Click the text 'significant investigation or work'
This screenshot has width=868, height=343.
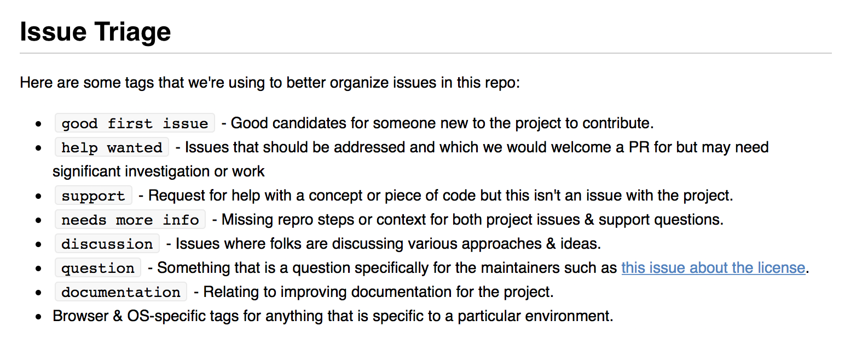pos(159,171)
